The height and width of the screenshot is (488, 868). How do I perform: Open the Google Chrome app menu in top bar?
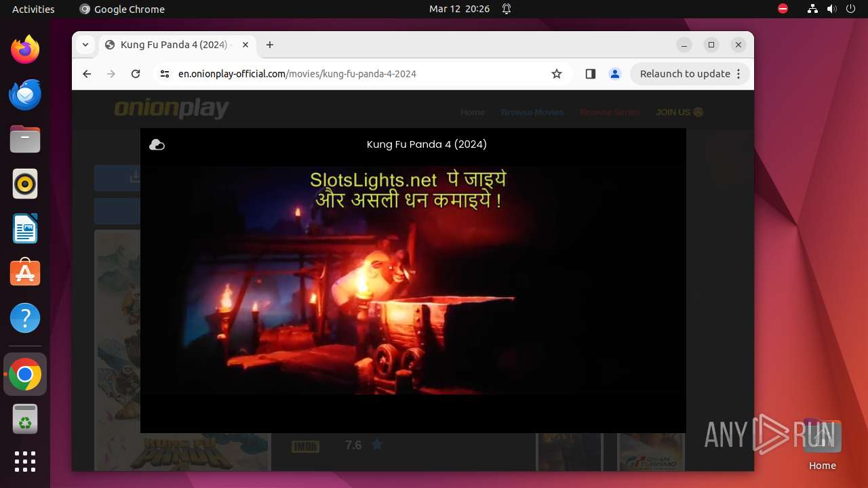pyautogui.click(x=122, y=9)
